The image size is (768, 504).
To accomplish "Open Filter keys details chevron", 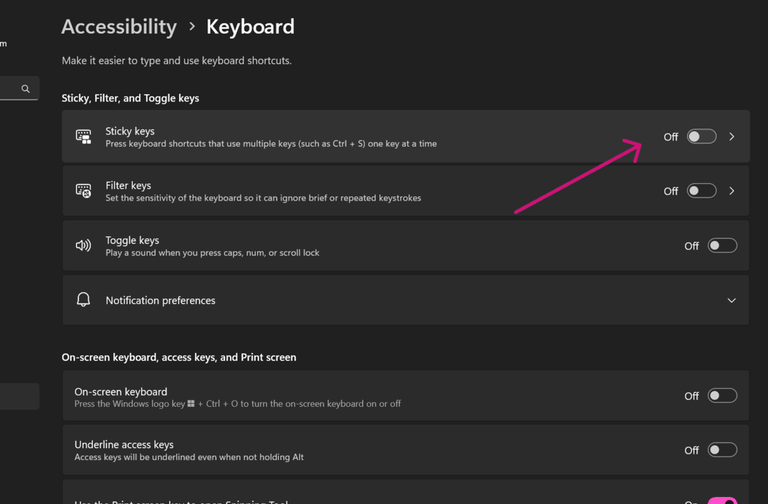I will 732,191.
